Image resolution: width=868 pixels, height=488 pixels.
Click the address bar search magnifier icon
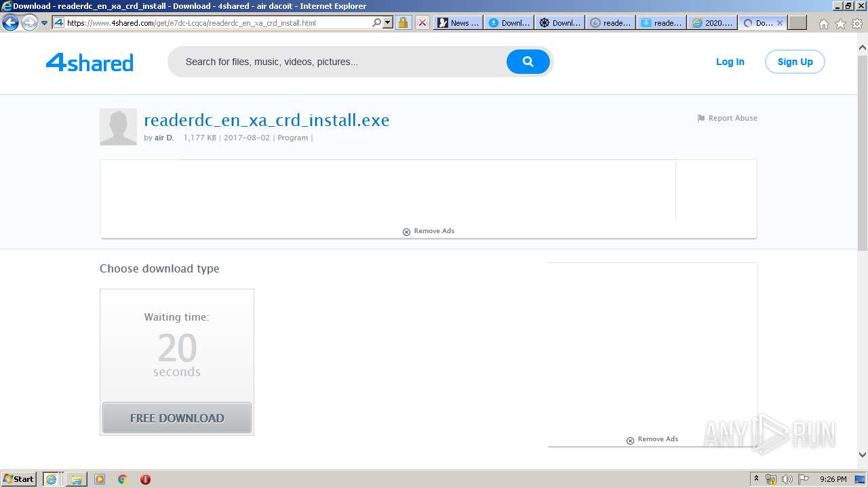coord(377,22)
